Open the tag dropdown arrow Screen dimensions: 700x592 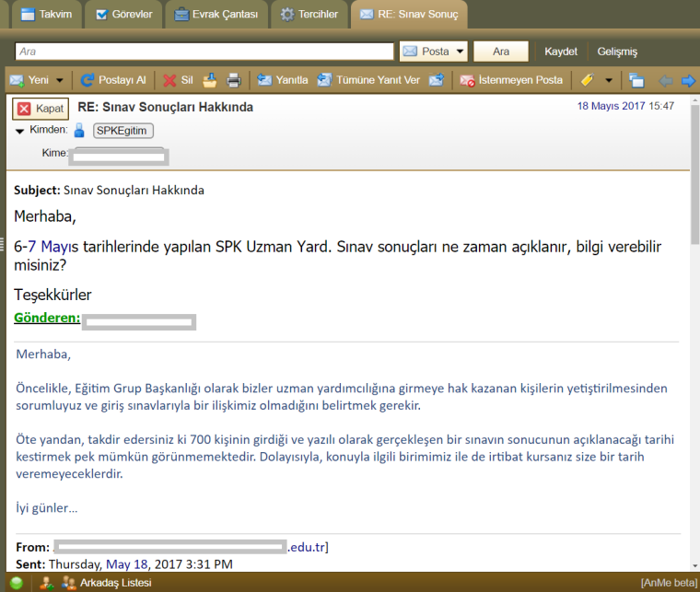[609, 81]
